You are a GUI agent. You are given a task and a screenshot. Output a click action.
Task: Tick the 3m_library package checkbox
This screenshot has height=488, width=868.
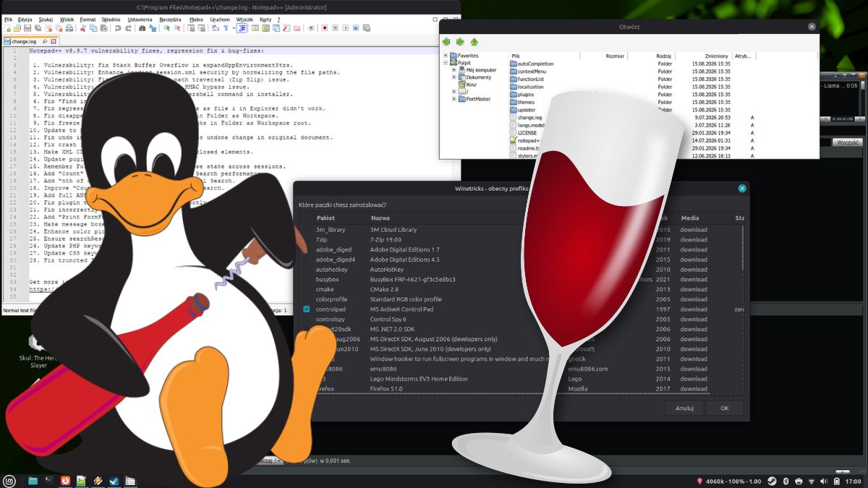pos(307,229)
